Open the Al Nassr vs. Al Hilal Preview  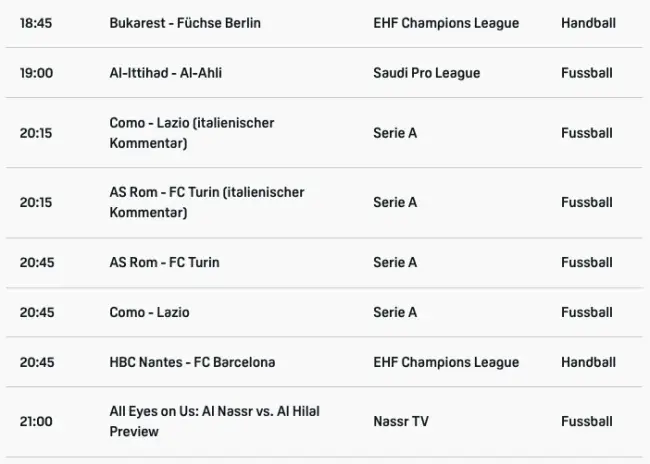214,422
